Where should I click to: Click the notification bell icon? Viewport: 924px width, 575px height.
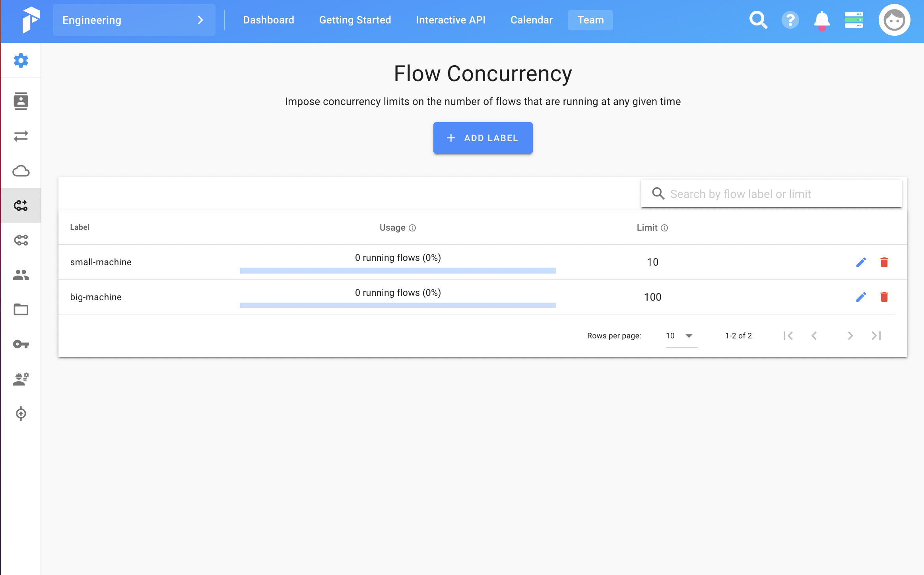pyautogui.click(x=821, y=20)
